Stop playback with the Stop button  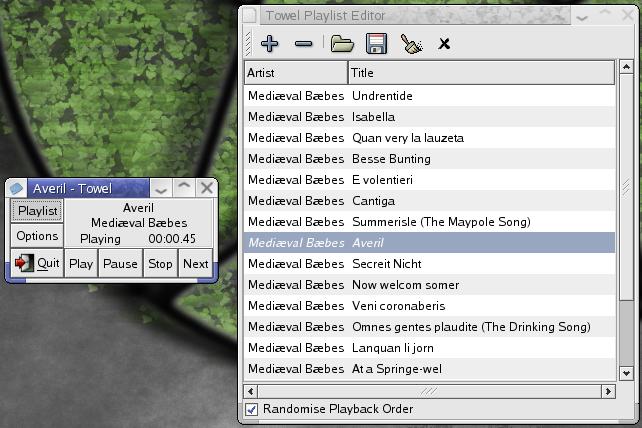[160, 264]
